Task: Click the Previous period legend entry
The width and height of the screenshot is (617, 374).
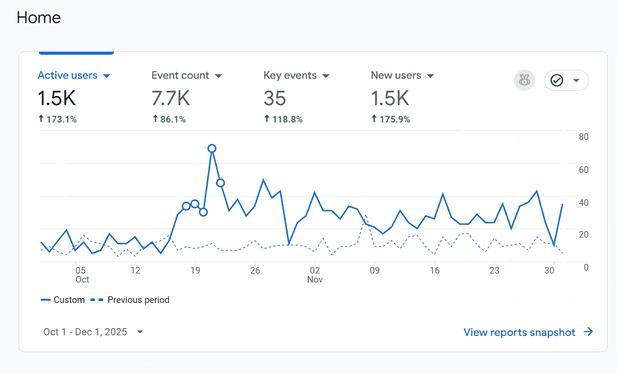Action: (x=130, y=300)
